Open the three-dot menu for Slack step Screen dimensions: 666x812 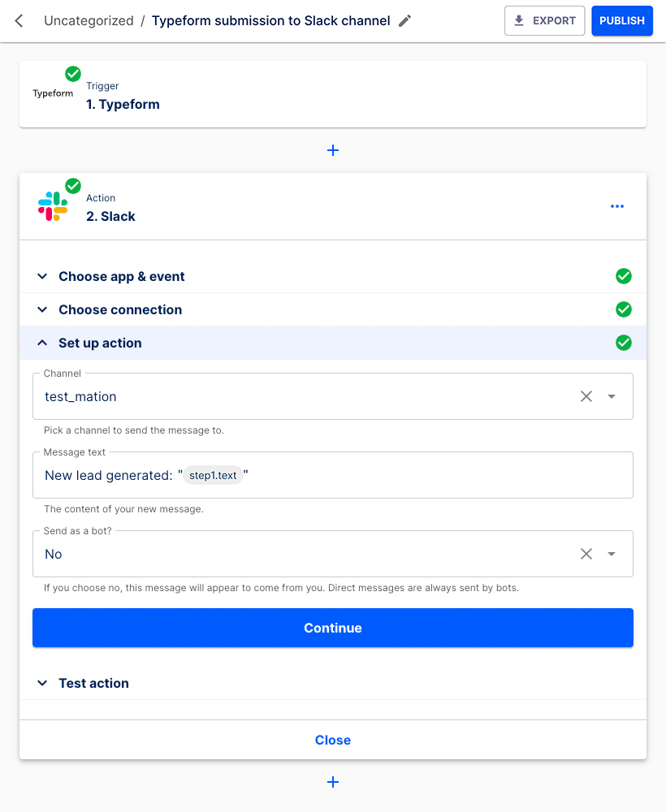(x=617, y=206)
